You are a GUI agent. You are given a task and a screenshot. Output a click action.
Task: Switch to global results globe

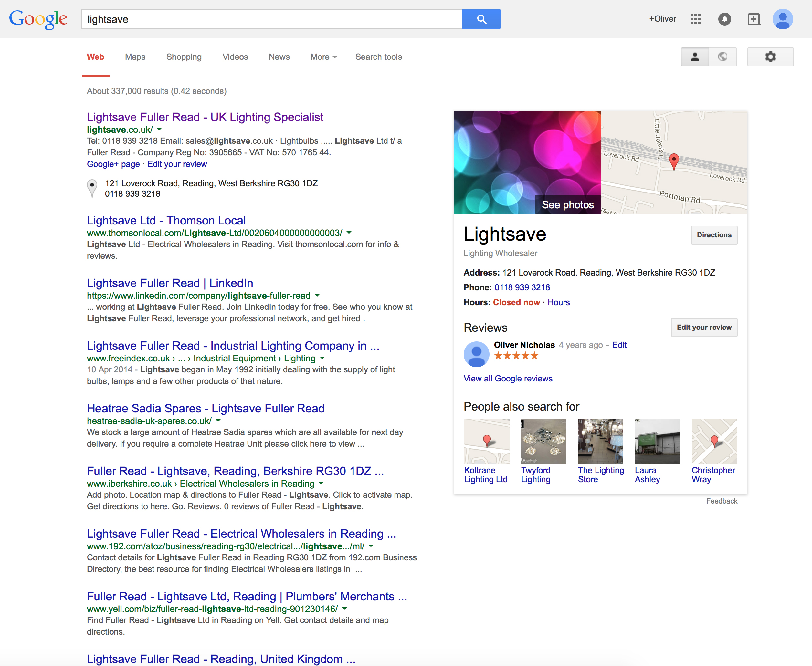tap(722, 57)
